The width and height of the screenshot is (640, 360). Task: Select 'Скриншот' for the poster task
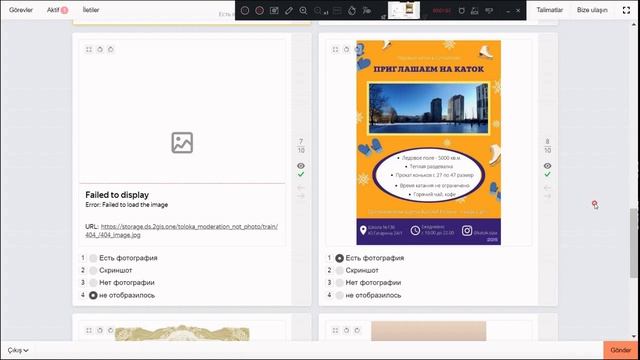(x=340, y=270)
